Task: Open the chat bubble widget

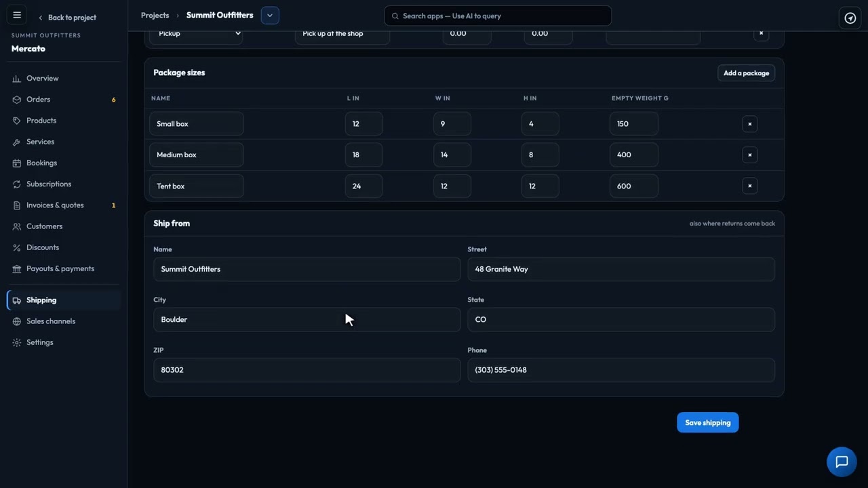Action: (842, 462)
